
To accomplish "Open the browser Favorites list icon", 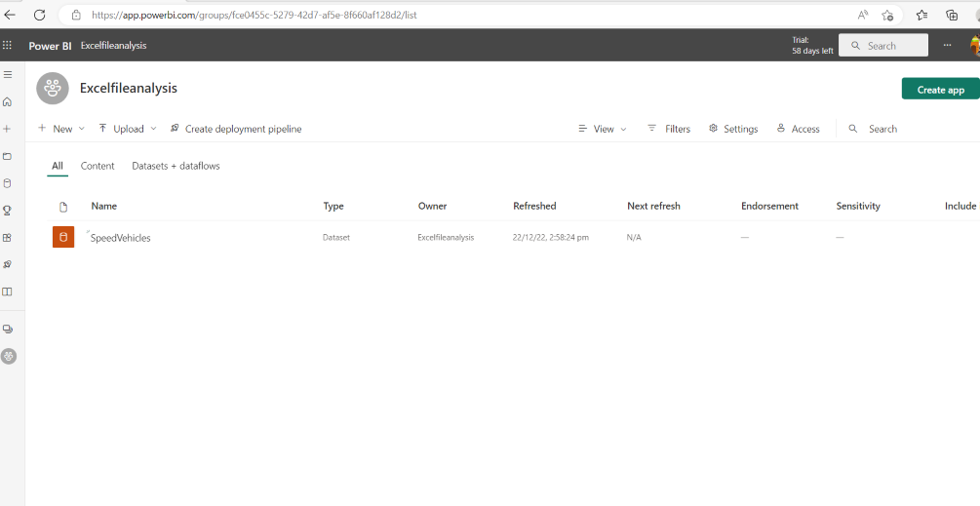I will [x=921, y=15].
